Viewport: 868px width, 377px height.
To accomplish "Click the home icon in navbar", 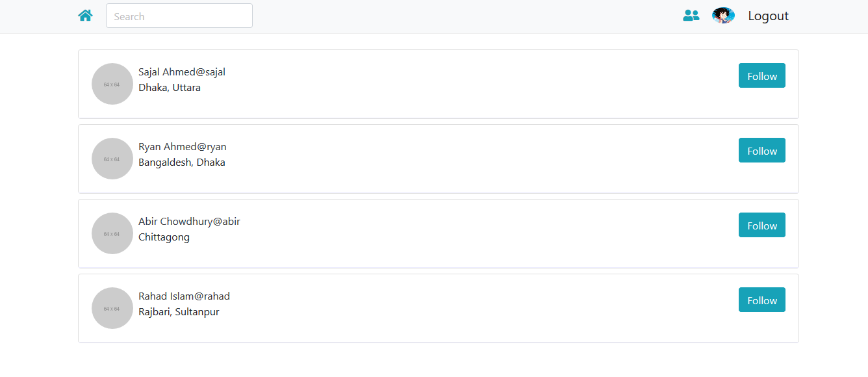I will click(x=85, y=14).
